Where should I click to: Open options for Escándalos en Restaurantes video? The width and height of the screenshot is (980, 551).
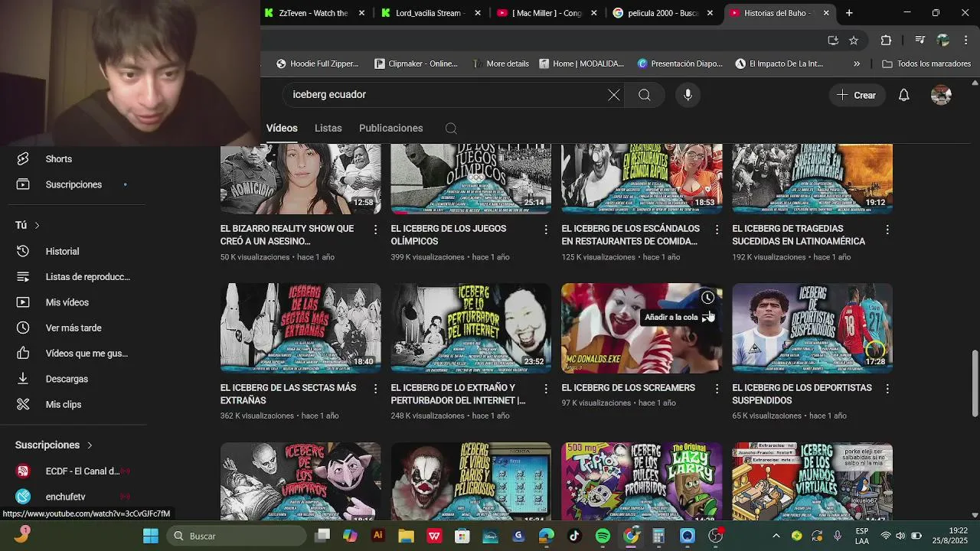tap(717, 230)
